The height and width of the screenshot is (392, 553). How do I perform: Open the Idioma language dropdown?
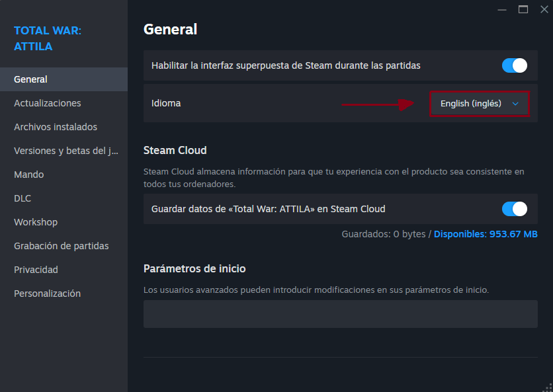(x=480, y=104)
